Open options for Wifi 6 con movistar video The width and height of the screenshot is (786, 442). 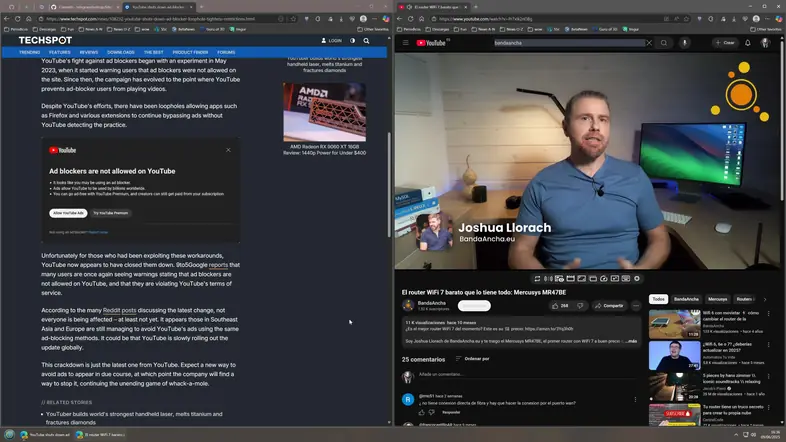[x=768, y=314]
